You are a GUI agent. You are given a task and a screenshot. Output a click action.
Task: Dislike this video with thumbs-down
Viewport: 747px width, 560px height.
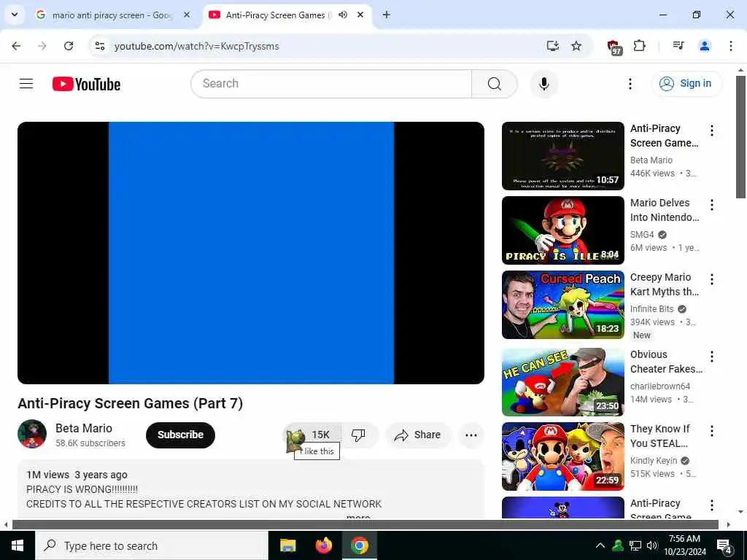pyautogui.click(x=358, y=435)
